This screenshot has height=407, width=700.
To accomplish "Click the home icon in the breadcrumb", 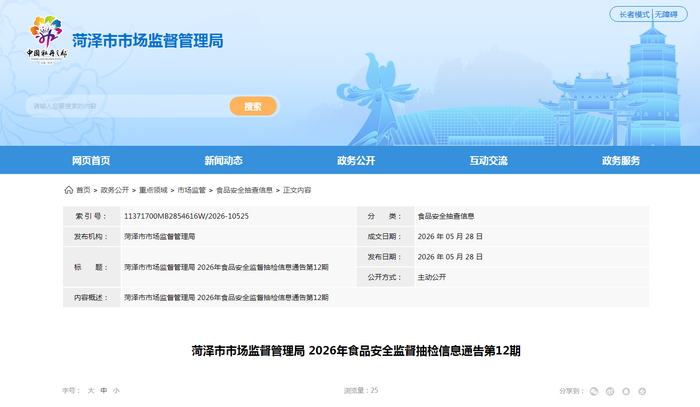I will 68,190.
